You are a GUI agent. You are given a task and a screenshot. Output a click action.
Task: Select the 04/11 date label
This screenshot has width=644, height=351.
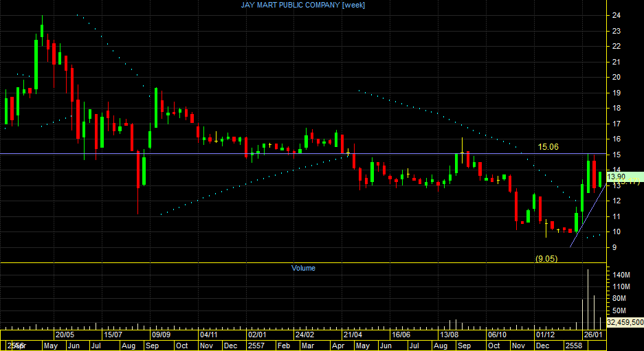[209, 335]
